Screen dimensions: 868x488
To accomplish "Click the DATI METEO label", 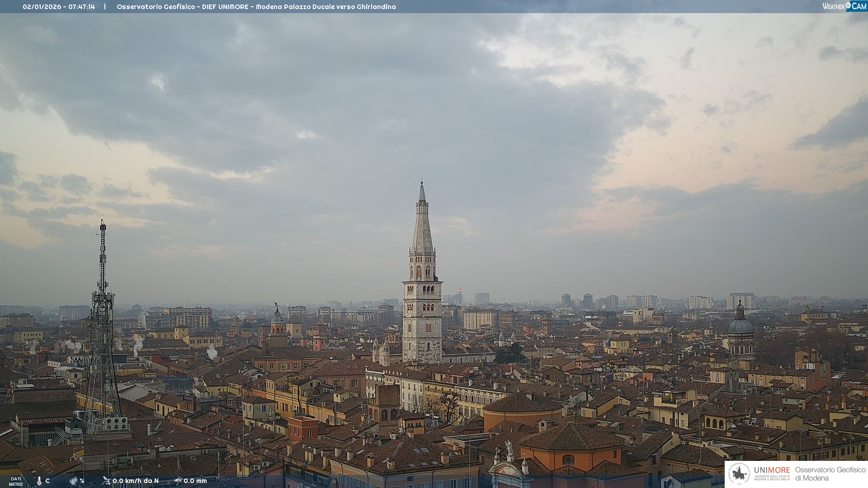I will pos(16,481).
